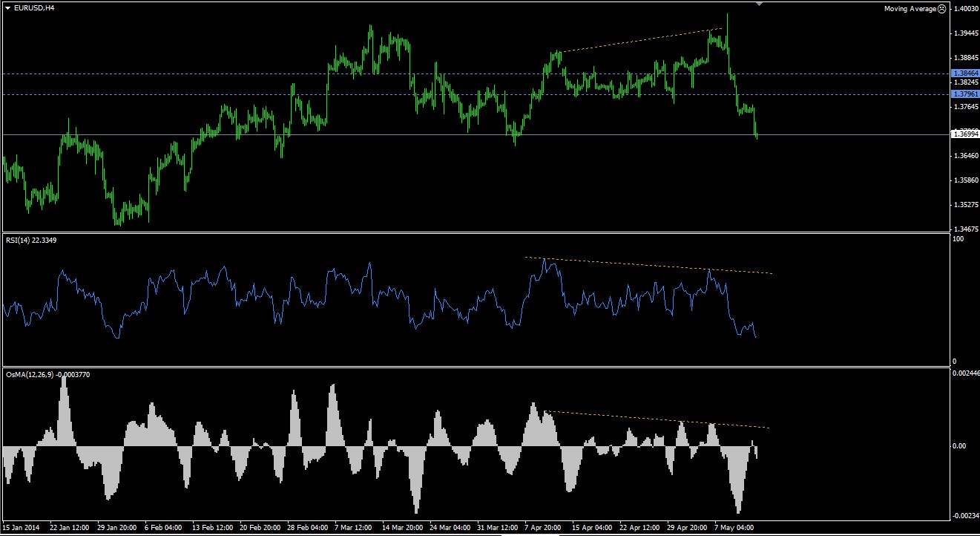Click the 22 Apr 12:00 time label
The image size is (980, 536).
(640, 528)
